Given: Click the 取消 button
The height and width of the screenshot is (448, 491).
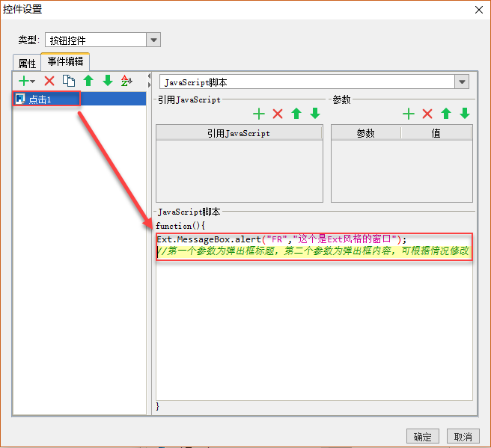Looking at the screenshot, I should point(463,436).
